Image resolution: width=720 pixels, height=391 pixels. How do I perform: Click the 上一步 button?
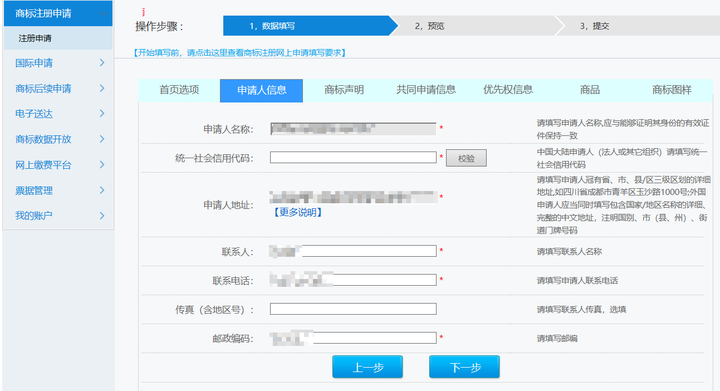point(367,367)
